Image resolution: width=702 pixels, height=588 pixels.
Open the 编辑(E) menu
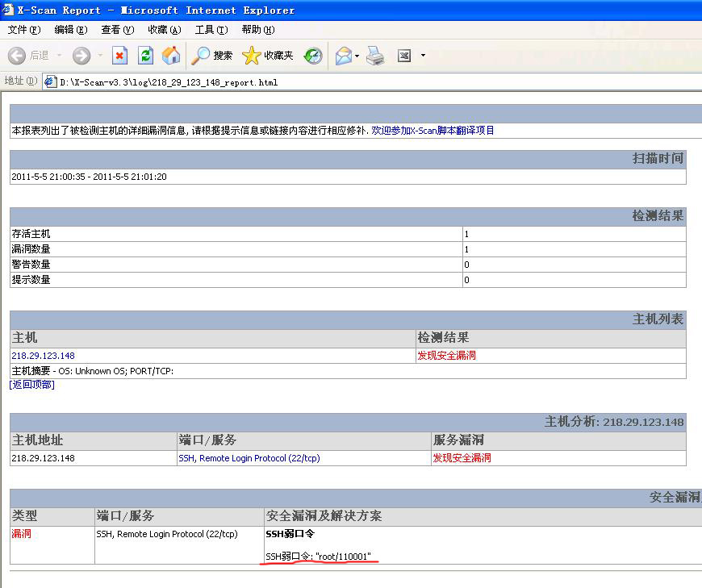pyautogui.click(x=71, y=30)
